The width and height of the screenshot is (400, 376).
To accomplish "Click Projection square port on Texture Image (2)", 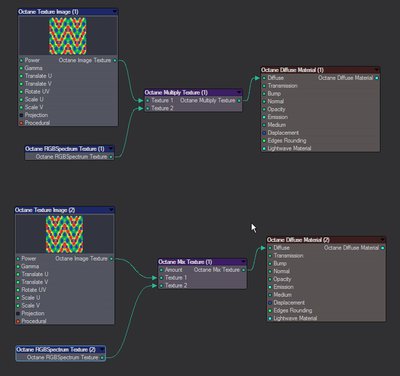I will pyautogui.click(x=18, y=313).
